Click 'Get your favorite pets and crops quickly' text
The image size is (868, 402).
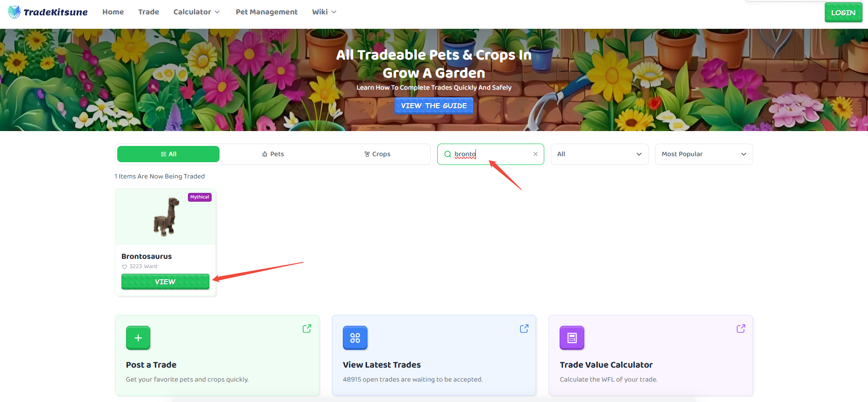point(187,380)
